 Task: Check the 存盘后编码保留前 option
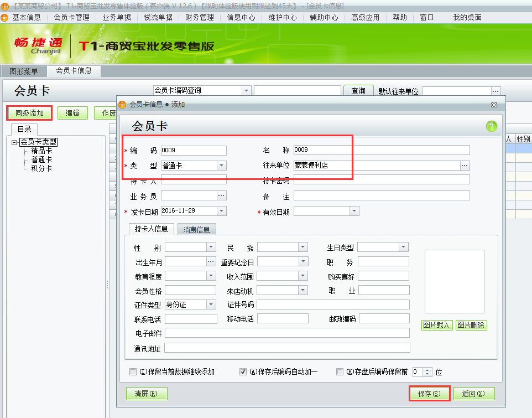coord(340,371)
